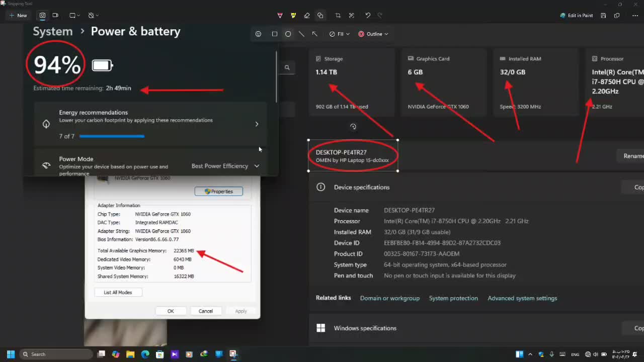Choose the circle shape
The height and width of the screenshot is (362, 644).
[x=288, y=34]
